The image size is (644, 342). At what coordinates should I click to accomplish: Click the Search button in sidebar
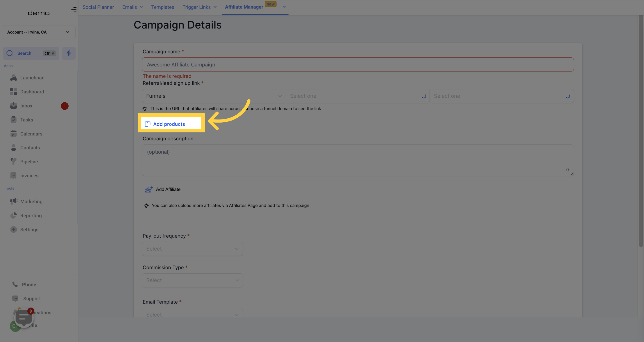pos(31,53)
